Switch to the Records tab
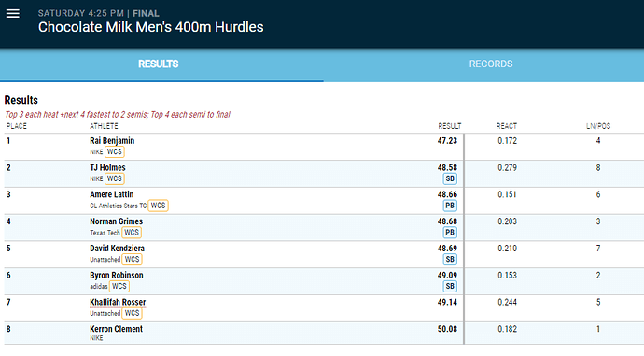644x356 pixels. point(491,64)
